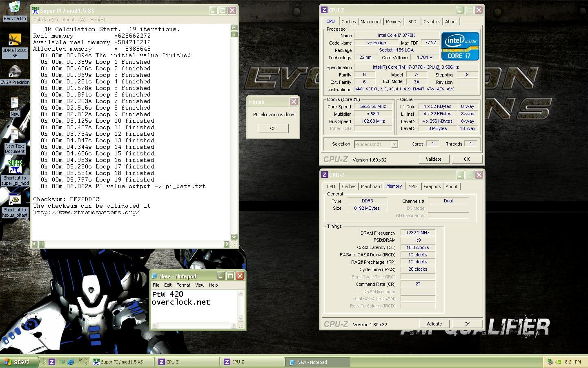This screenshot has width=588, height=368.
Task: Open the Help menu in Notepad
Action: point(213,285)
